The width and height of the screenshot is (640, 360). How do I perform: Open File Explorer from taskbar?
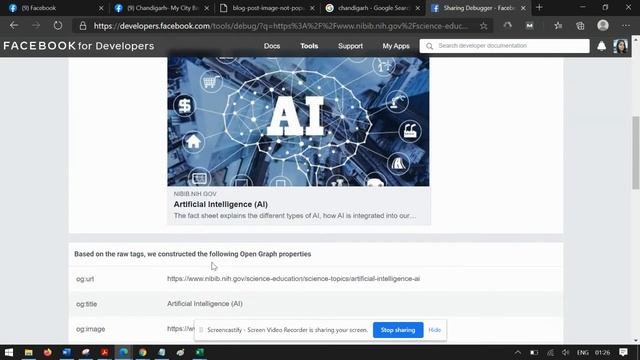coord(28,352)
